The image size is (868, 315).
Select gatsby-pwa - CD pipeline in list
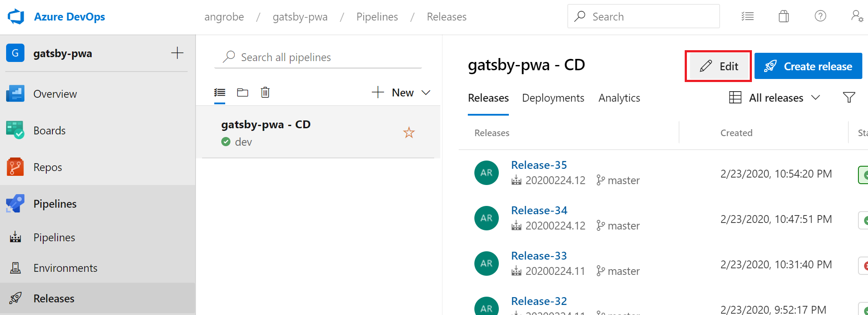(318, 132)
